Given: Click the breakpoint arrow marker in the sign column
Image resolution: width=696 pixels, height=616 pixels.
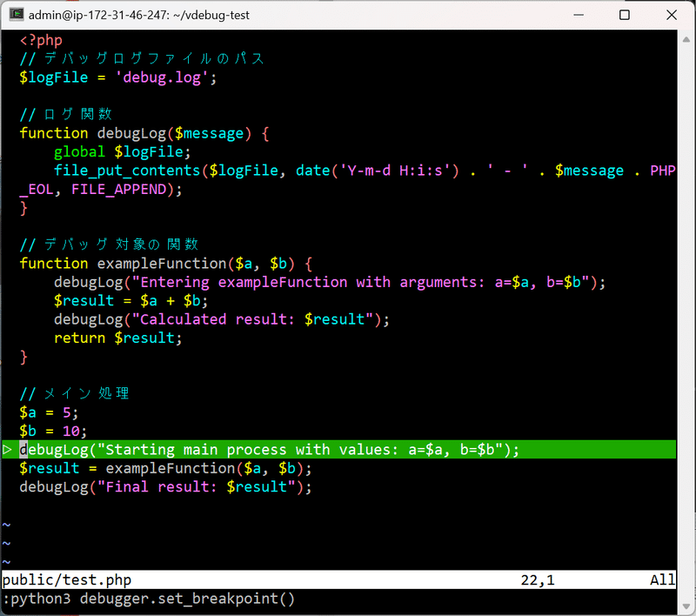Looking at the screenshot, I should pos(6,449).
